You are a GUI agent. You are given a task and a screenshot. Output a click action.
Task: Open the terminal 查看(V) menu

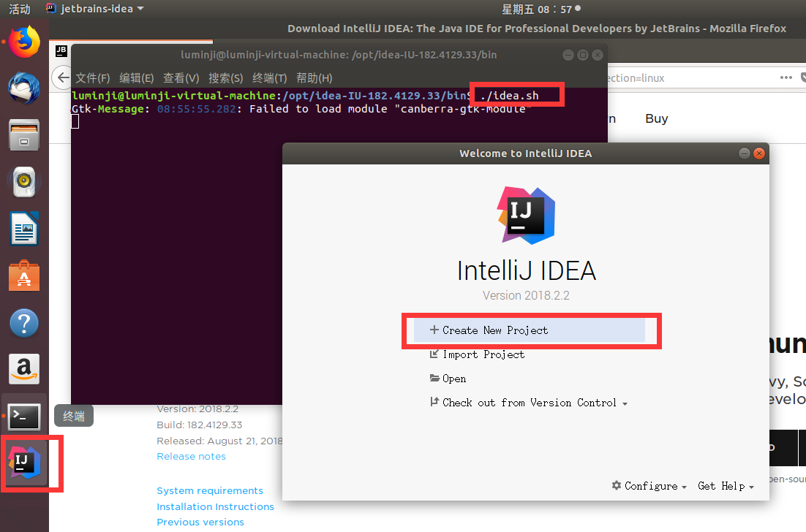pos(181,78)
